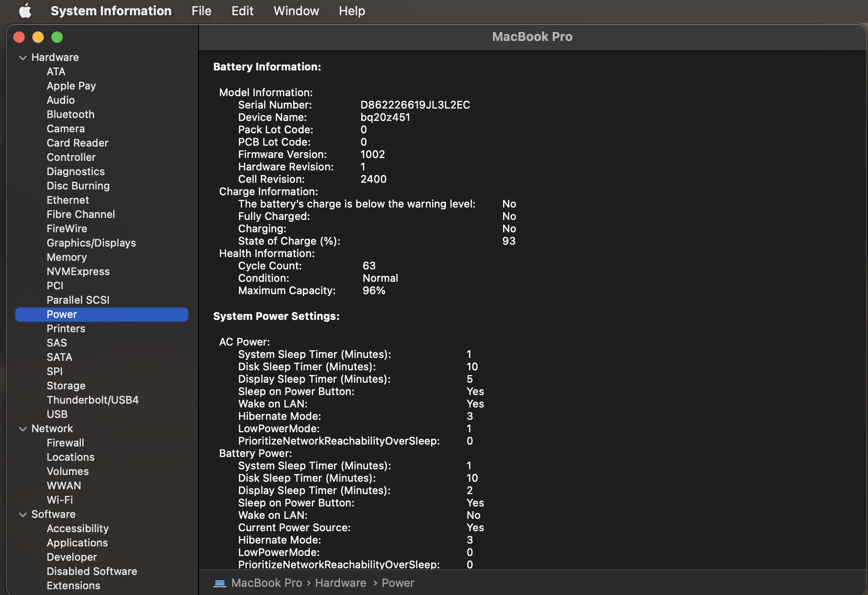Select Developer in the sidebar

(72, 557)
